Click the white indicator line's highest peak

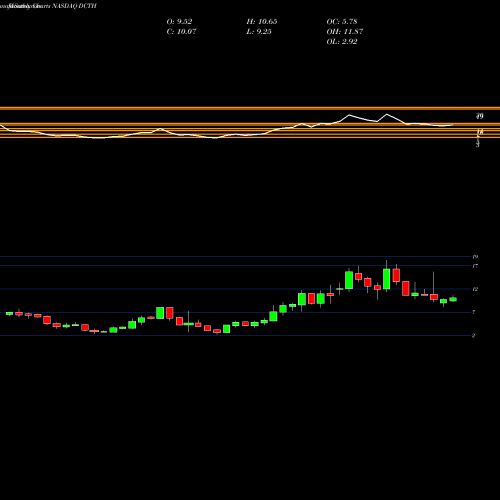tap(387, 115)
